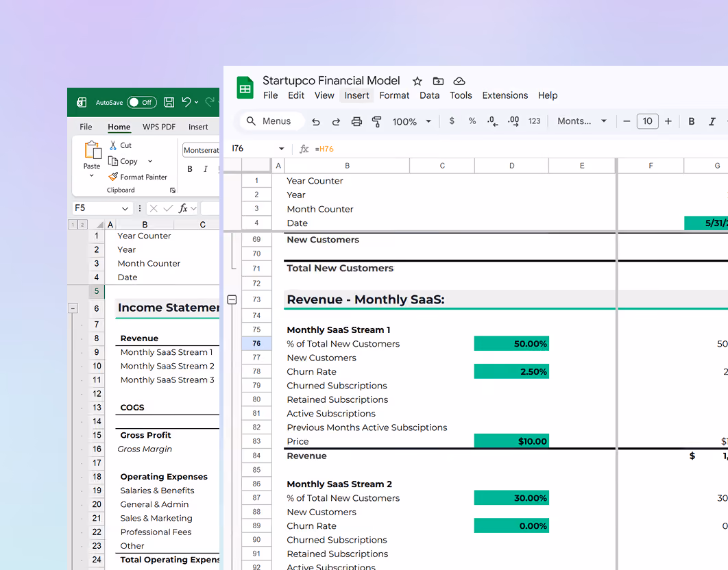
Task: Click the 50.00% green cell
Action: 511,343
